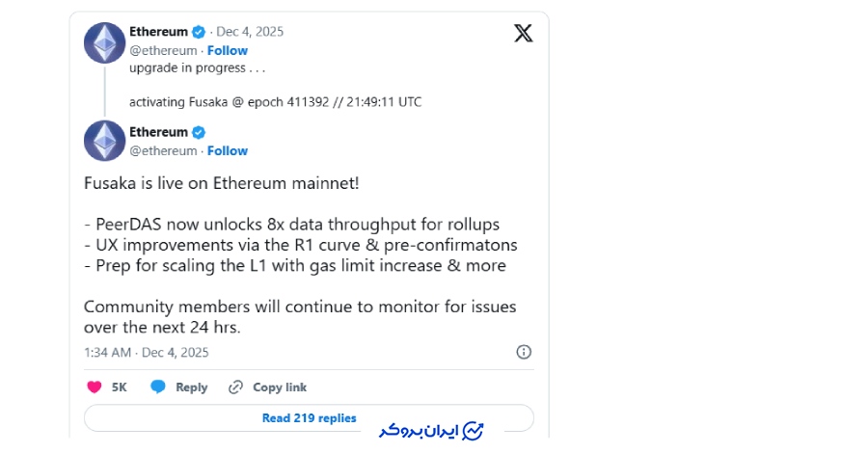Open the Ethereum avatar on the upper tweet
Screen dimensions: 868x454
104,40
